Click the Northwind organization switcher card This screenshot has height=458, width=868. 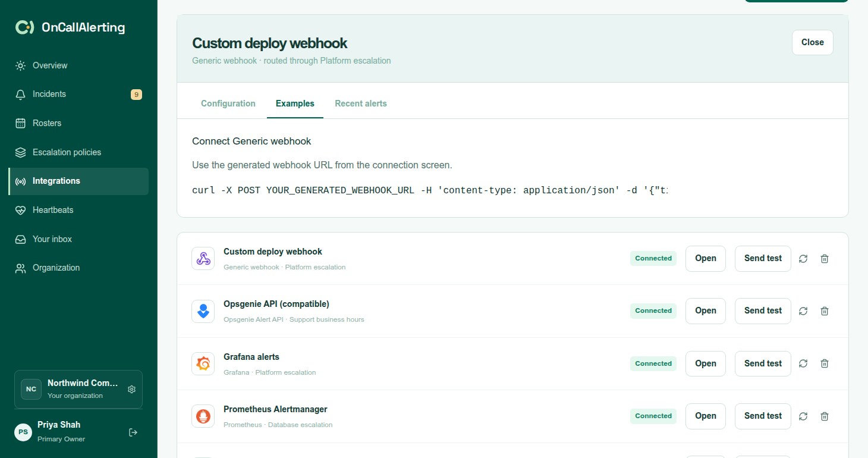point(78,389)
